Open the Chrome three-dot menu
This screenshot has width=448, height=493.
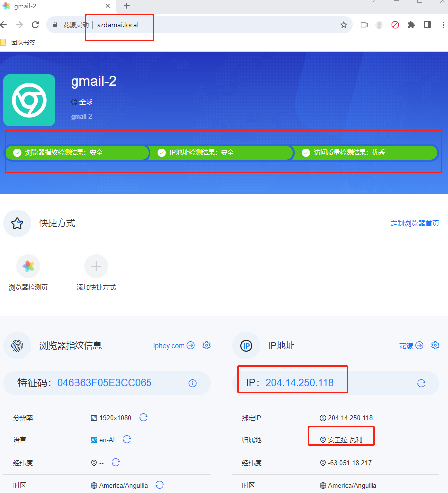[443, 25]
